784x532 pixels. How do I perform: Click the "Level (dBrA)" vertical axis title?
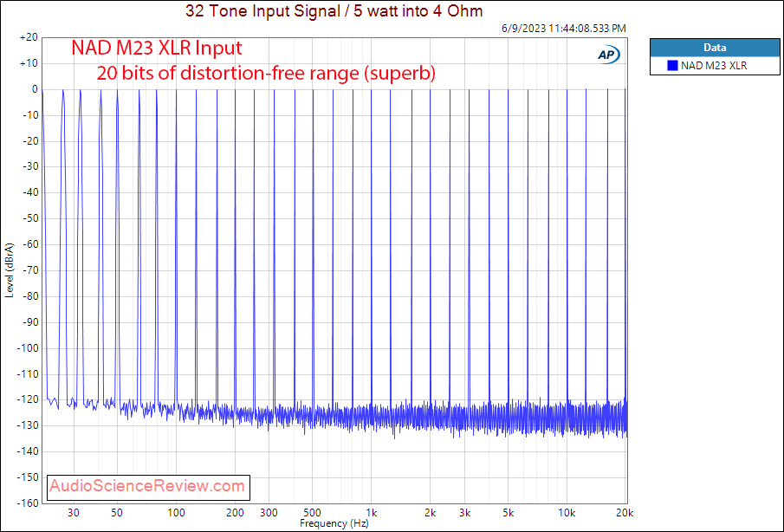(10, 270)
